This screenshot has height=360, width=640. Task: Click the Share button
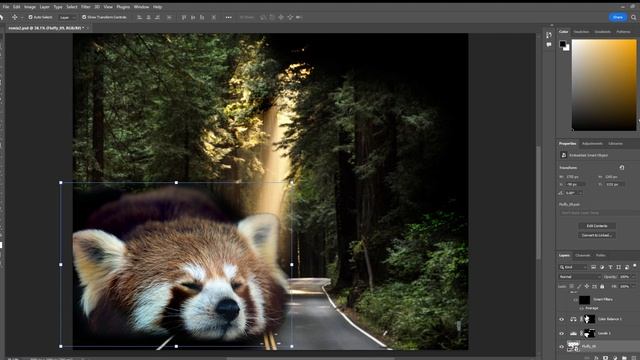(x=618, y=17)
